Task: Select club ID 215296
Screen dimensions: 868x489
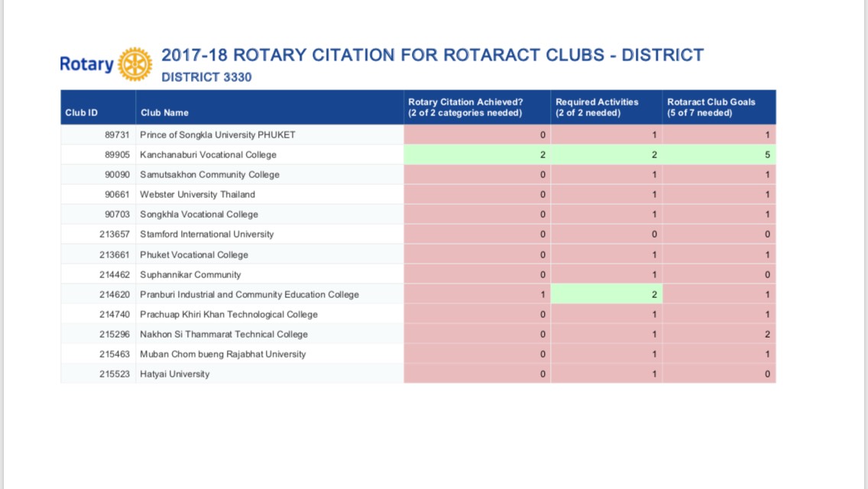Action: (x=114, y=335)
